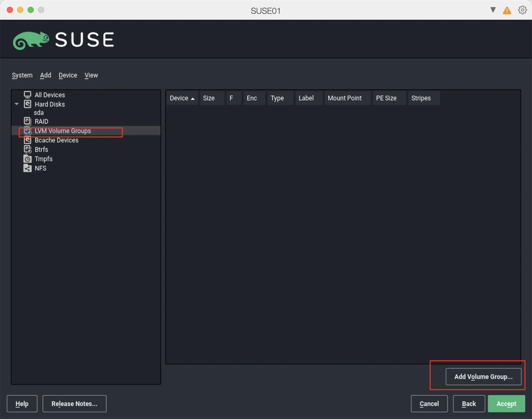Image resolution: width=532 pixels, height=419 pixels.
Task: Select the Tmpfs clock icon
Action: tap(27, 159)
